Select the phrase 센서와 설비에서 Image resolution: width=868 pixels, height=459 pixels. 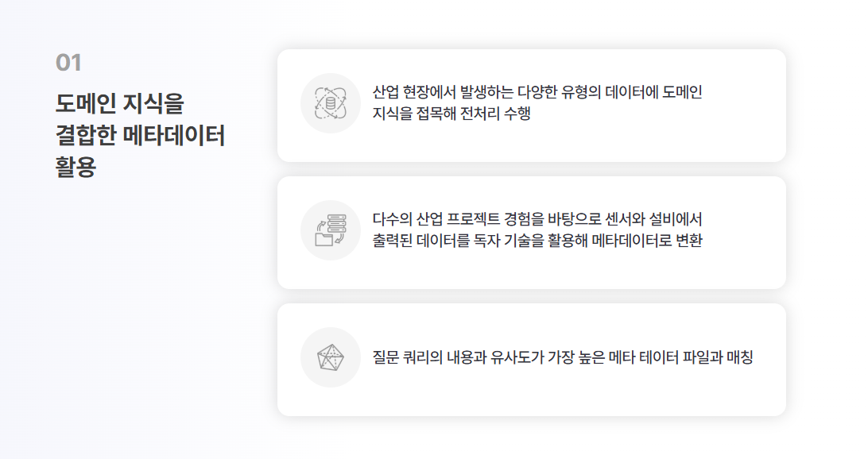653,219
